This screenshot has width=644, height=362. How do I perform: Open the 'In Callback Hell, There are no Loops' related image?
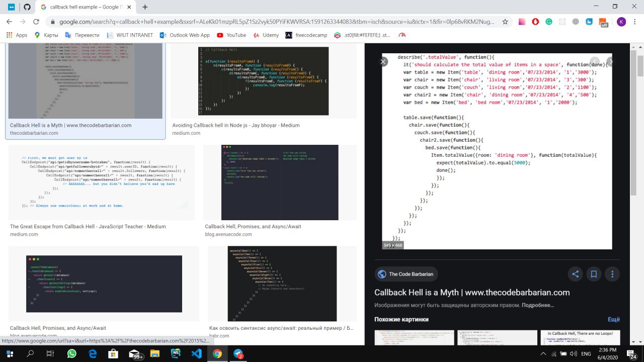coord(580,337)
